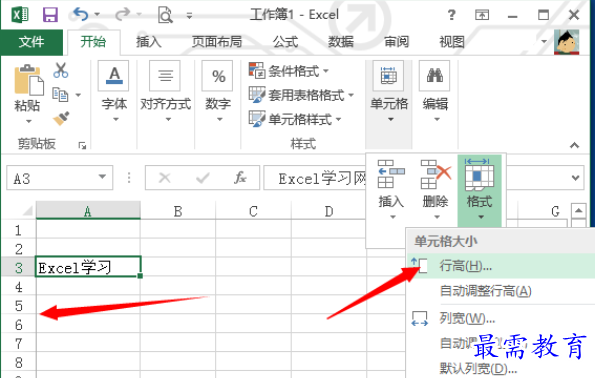Image resolution: width=595 pixels, height=378 pixels.
Task: Switch to the Formulas (公式) tab
Action: (285, 42)
